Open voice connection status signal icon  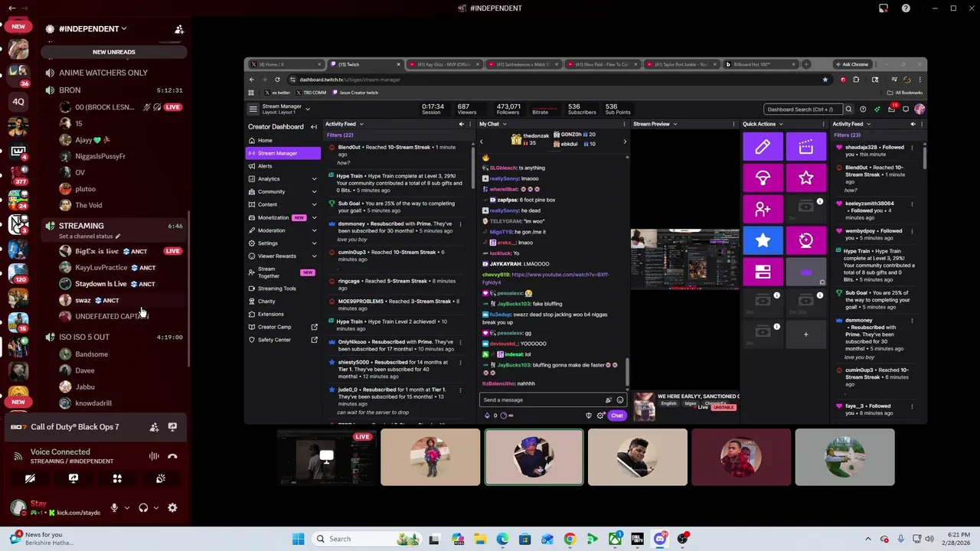click(x=18, y=456)
